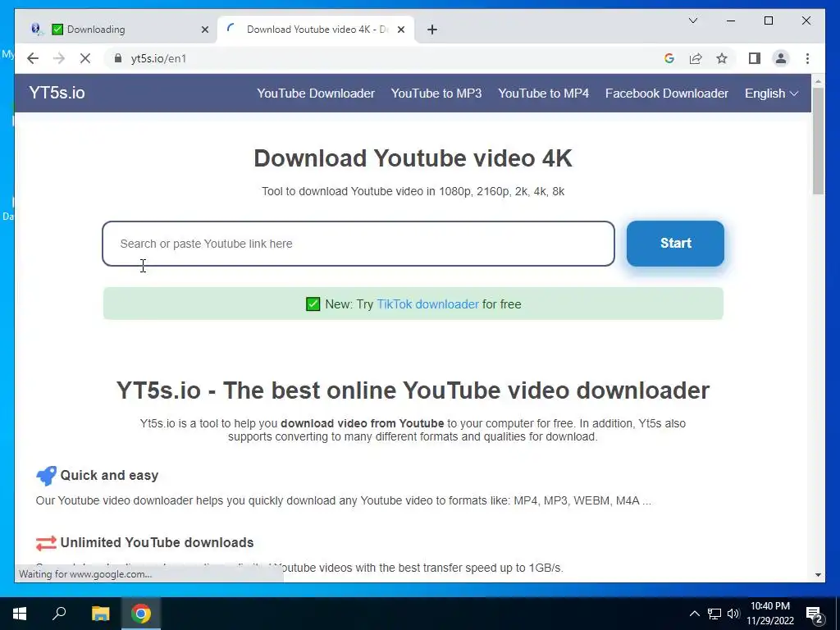This screenshot has width=840, height=630.
Task: Open the side panel icon
Action: click(755, 58)
